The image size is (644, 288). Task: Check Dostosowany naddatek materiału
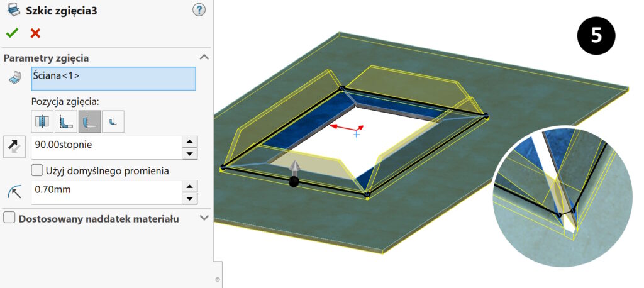click(9, 218)
